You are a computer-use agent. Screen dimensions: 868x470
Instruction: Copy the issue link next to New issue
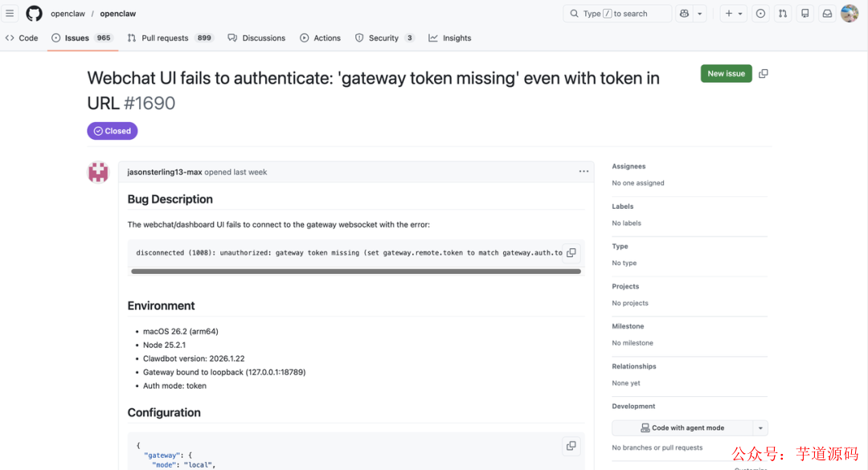tap(763, 73)
